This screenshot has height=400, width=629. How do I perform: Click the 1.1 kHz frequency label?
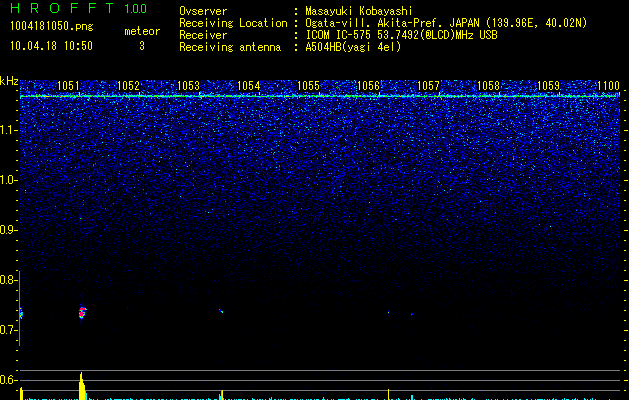click(x=8, y=130)
